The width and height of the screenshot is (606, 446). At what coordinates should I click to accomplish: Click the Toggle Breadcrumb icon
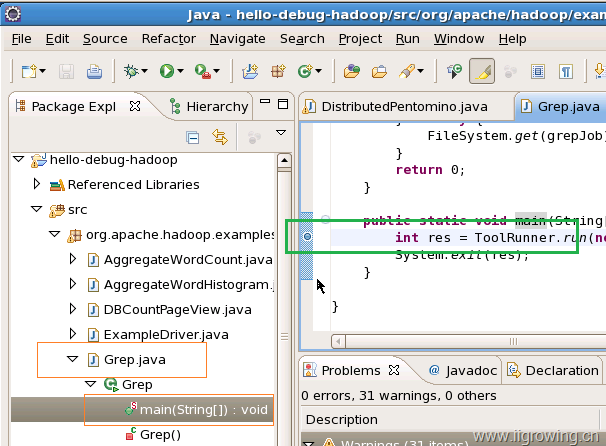[454, 71]
